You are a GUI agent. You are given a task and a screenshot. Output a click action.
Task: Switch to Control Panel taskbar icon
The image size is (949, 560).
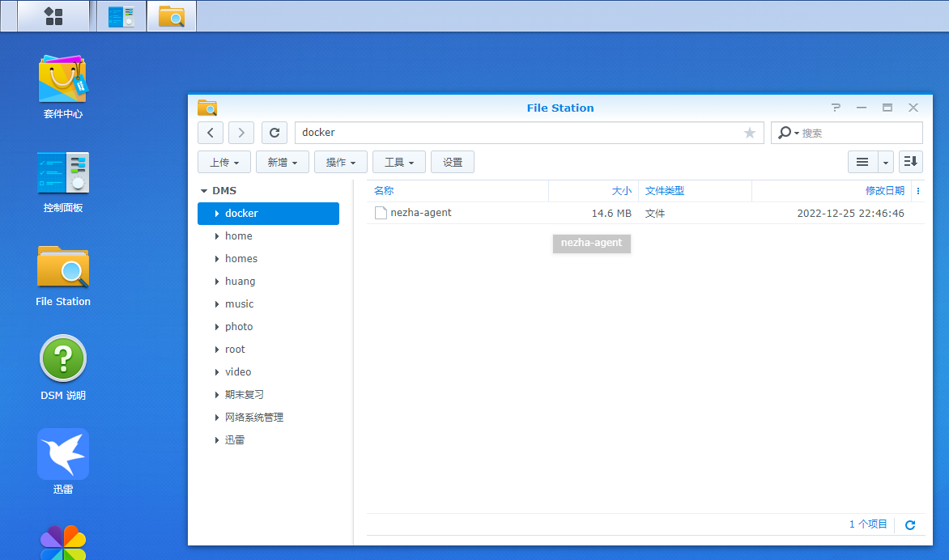click(x=121, y=16)
